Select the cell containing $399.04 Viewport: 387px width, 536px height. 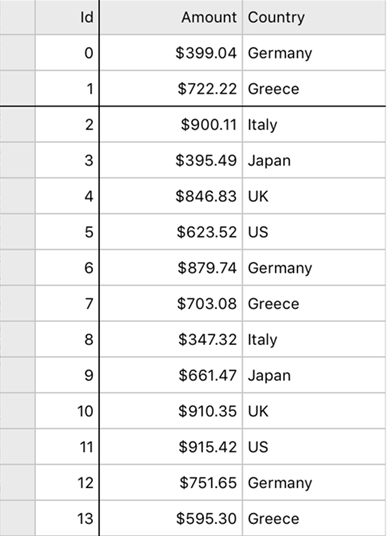(171, 53)
